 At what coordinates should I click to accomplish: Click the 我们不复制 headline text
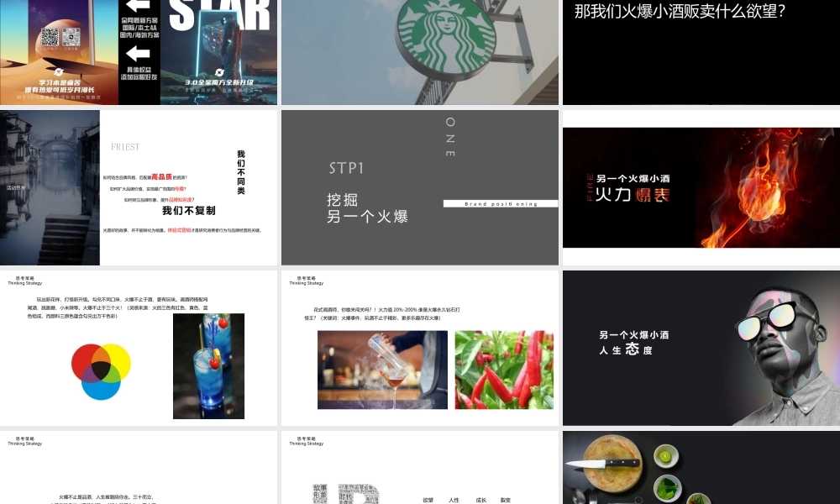pos(186,211)
